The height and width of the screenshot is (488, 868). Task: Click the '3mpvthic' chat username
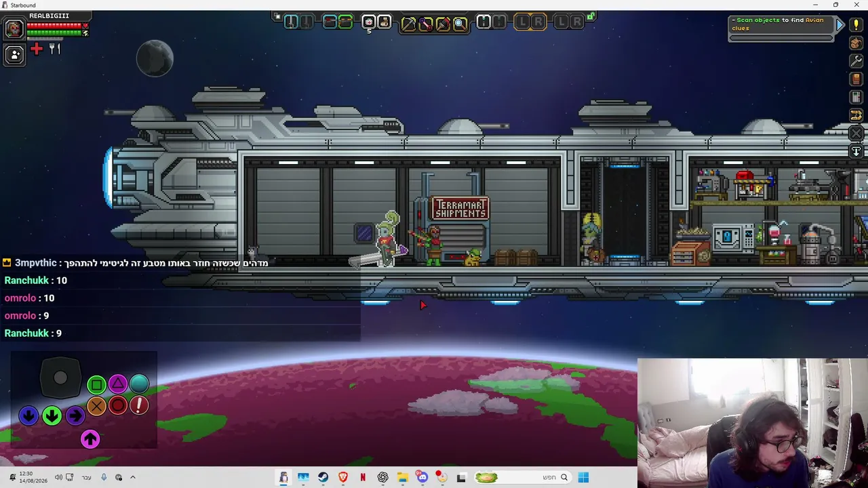click(x=35, y=263)
